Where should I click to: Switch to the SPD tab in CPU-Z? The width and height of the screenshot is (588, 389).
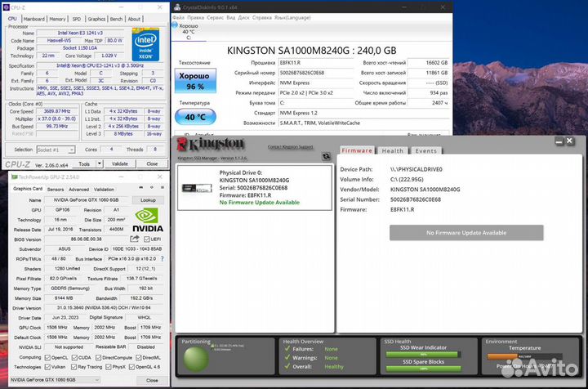[x=77, y=19]
